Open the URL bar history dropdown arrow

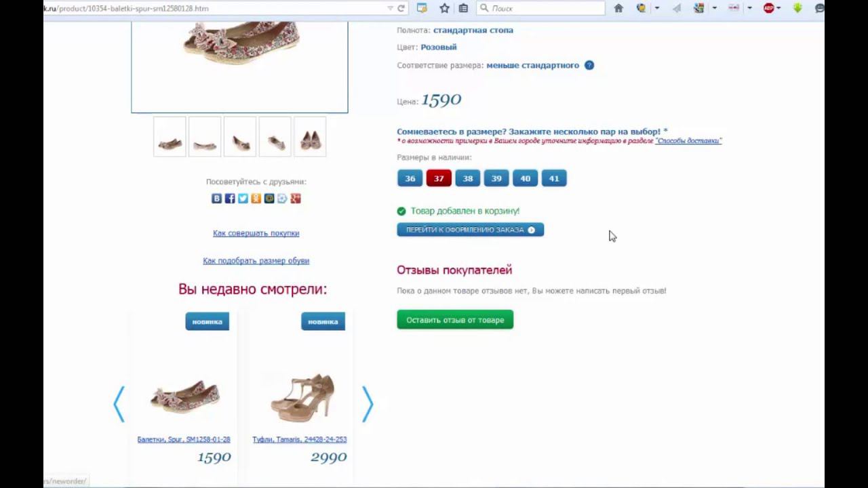tap(390, 8)
